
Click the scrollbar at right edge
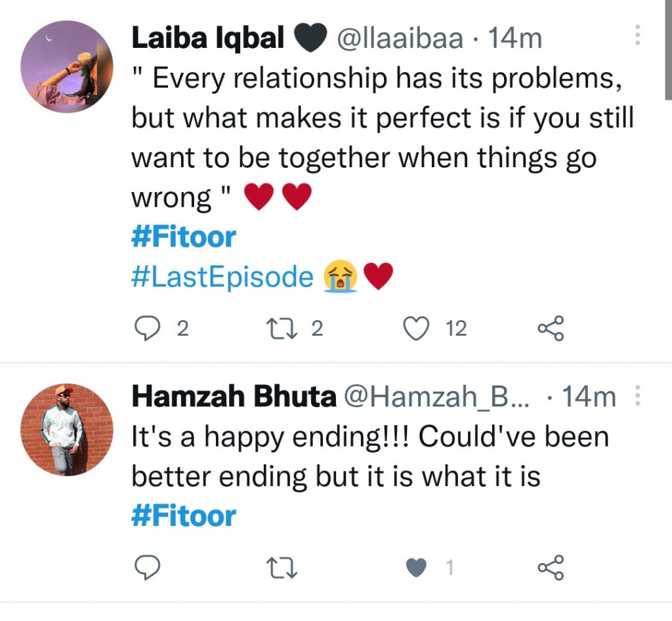[668, 50]
